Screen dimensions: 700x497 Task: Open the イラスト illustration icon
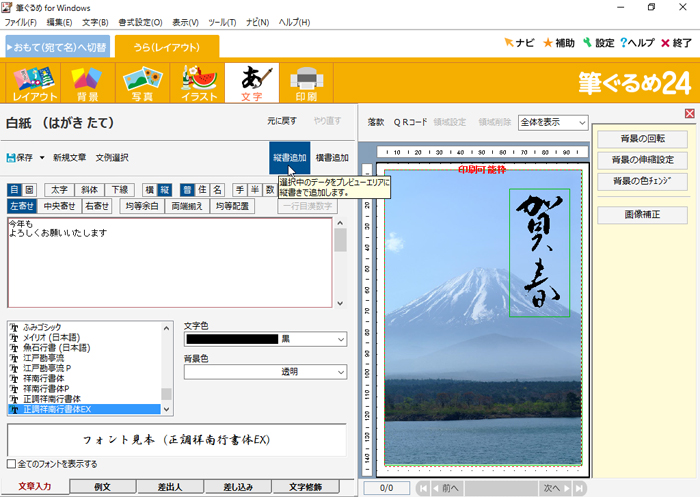(198, 83)
